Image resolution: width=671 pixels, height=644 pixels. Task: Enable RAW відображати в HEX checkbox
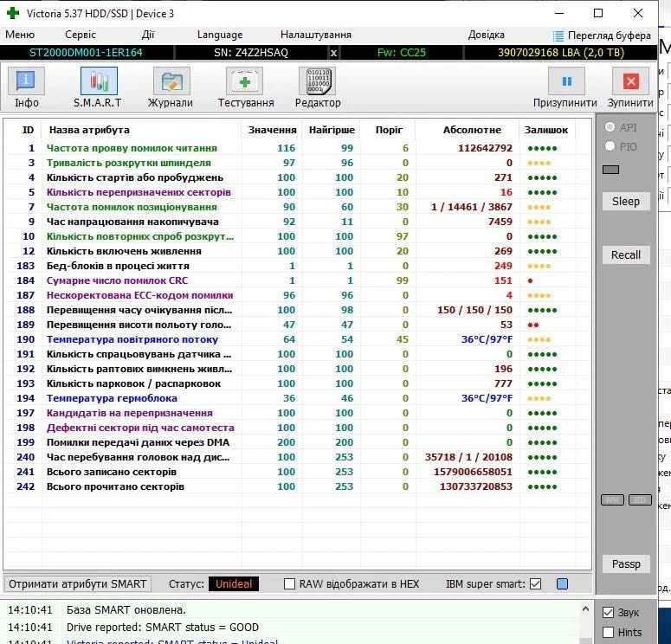point(289,583)
